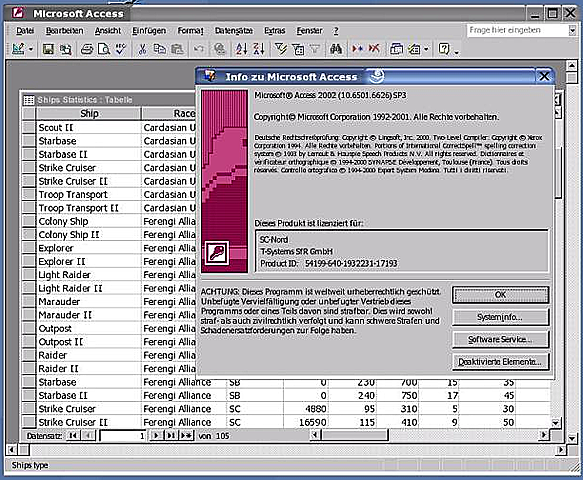This screenshot has width=583, height=480.
Task: Sort descending with the Z-A icon
Action: coord(259,49)
